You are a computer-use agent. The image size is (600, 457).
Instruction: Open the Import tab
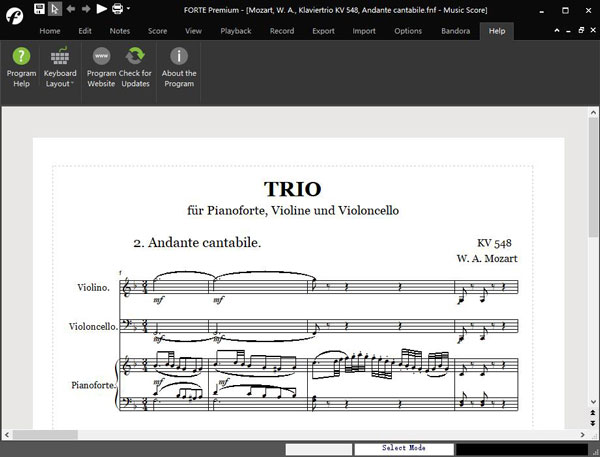pos(364,31)
